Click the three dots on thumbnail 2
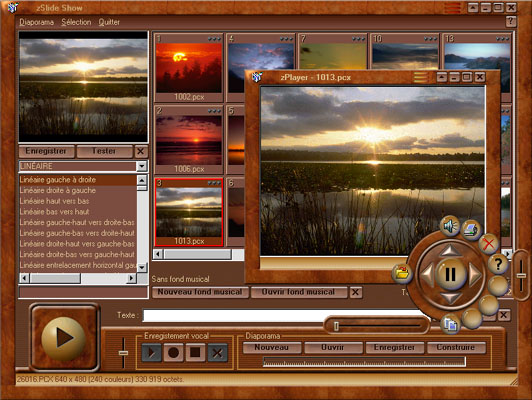Viewport: 532px width, 400px height. (214, 111)
